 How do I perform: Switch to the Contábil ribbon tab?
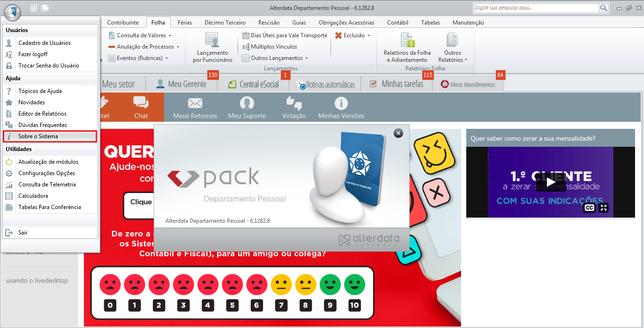[397, 23]
